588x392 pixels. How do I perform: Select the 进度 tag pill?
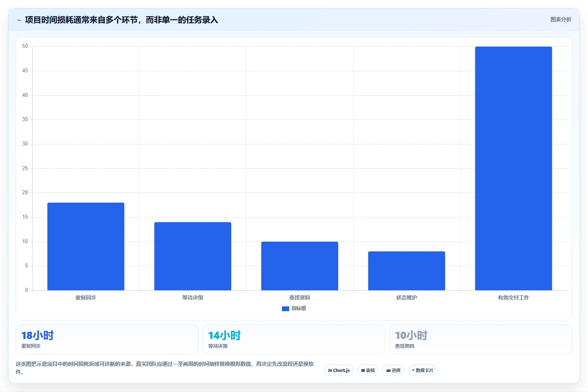point(393,370)
